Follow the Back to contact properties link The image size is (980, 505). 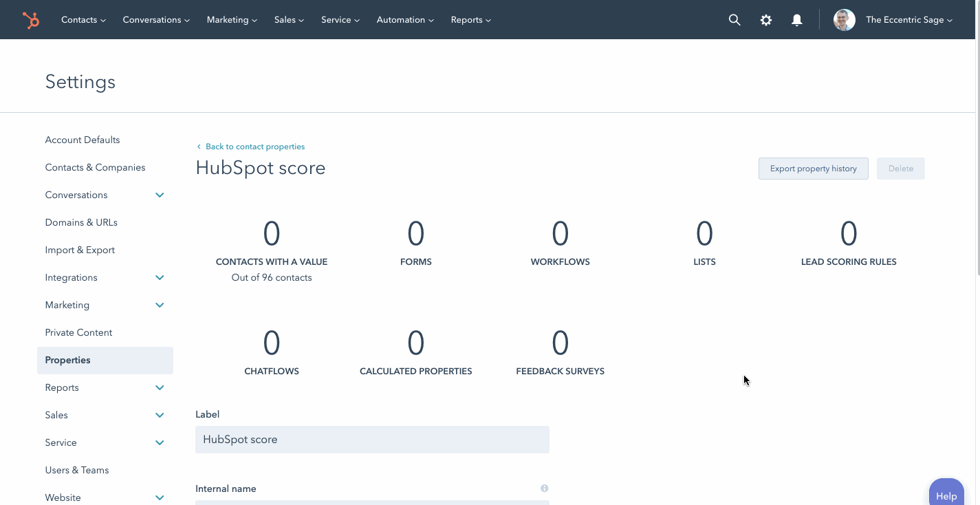tap(255, 146)
